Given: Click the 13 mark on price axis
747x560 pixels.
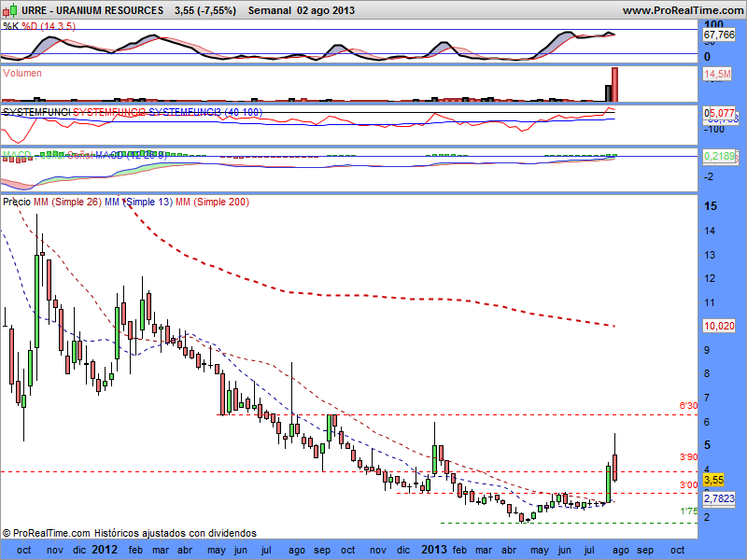Looking at the screenshot, I should pos(710,255).
